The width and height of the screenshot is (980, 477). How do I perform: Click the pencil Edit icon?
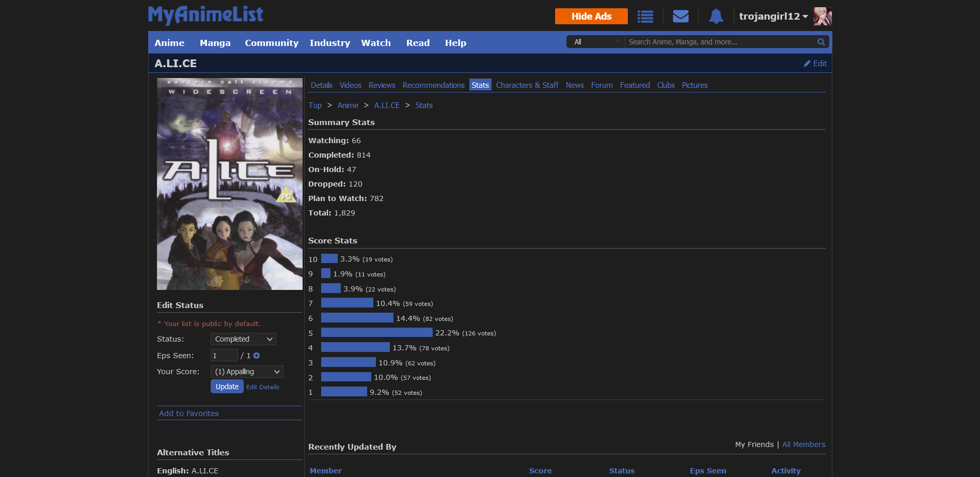click(808, 64)
